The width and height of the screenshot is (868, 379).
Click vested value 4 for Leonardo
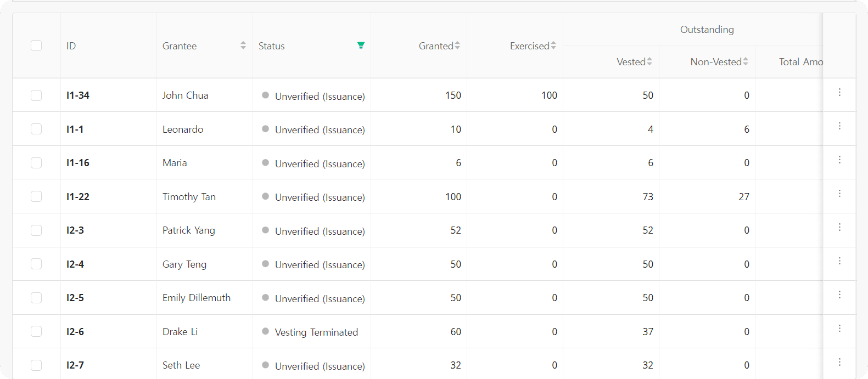point(651,129)
